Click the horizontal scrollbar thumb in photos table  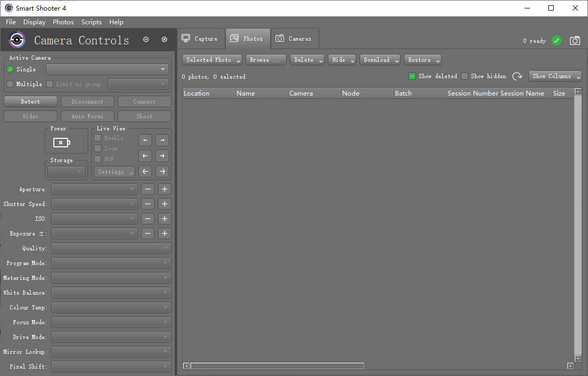tap(277, 366)
